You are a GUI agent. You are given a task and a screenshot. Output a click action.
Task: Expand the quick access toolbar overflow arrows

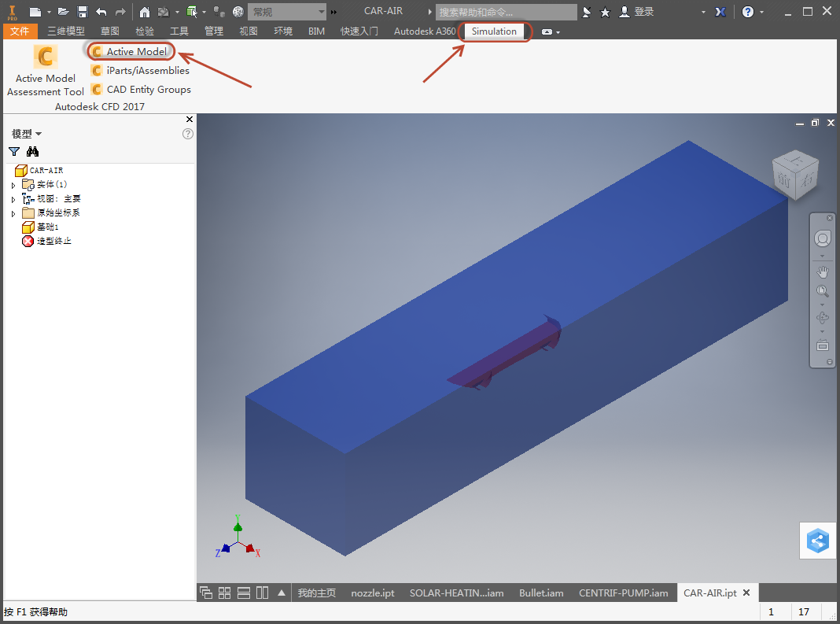coord(333,12)
